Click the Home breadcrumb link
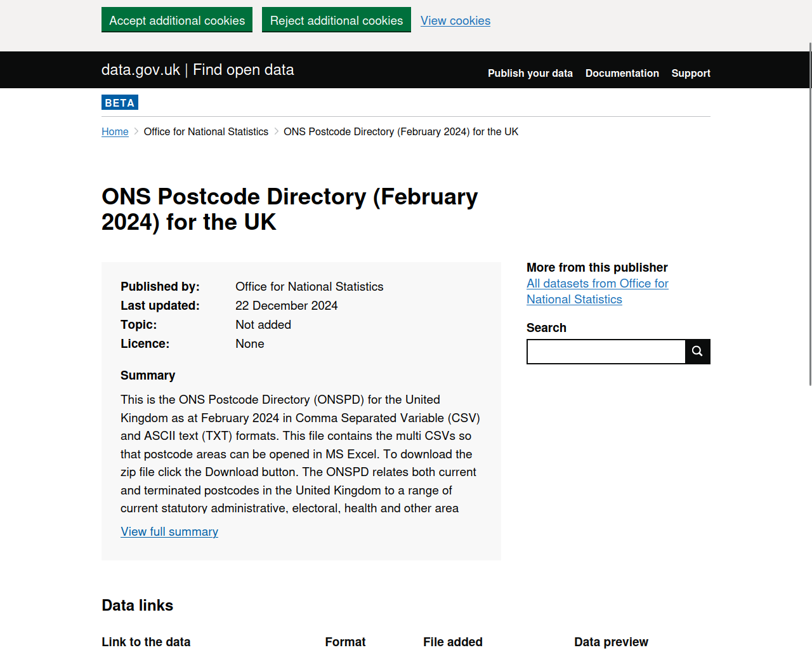The width and height of the screenshot is (812, 650). (x=115, y=131)
